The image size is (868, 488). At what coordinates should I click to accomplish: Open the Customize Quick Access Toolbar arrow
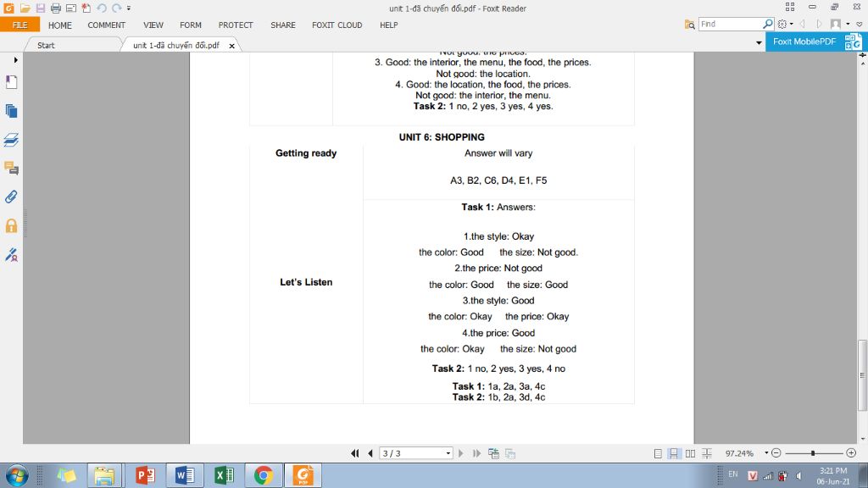tap(129, 8)
